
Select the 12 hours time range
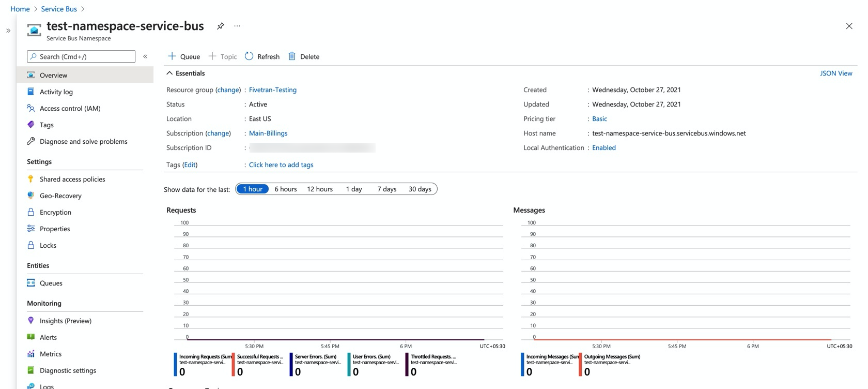coord(320,189)
